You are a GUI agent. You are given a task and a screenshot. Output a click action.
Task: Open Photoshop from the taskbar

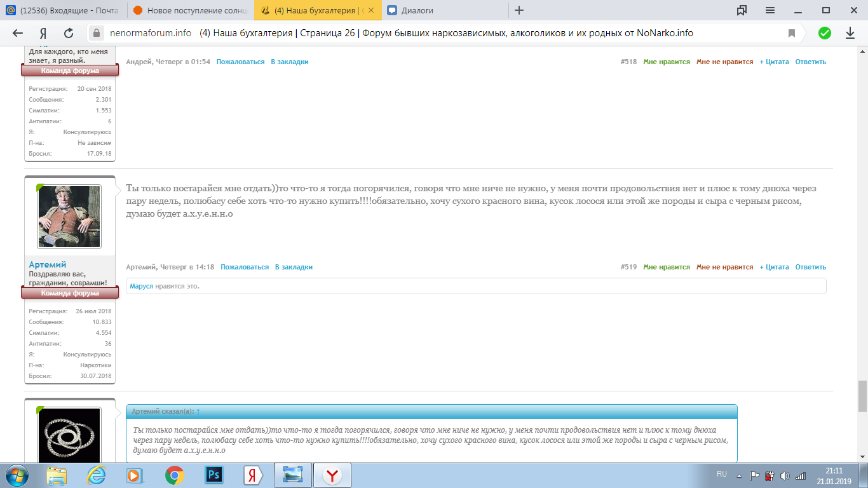[214, 475]
